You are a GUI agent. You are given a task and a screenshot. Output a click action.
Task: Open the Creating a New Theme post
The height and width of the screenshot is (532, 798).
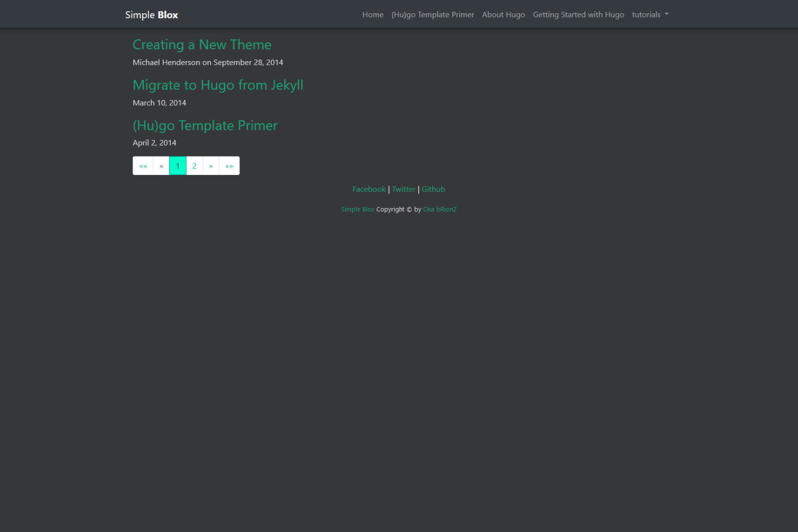(202, 45)
